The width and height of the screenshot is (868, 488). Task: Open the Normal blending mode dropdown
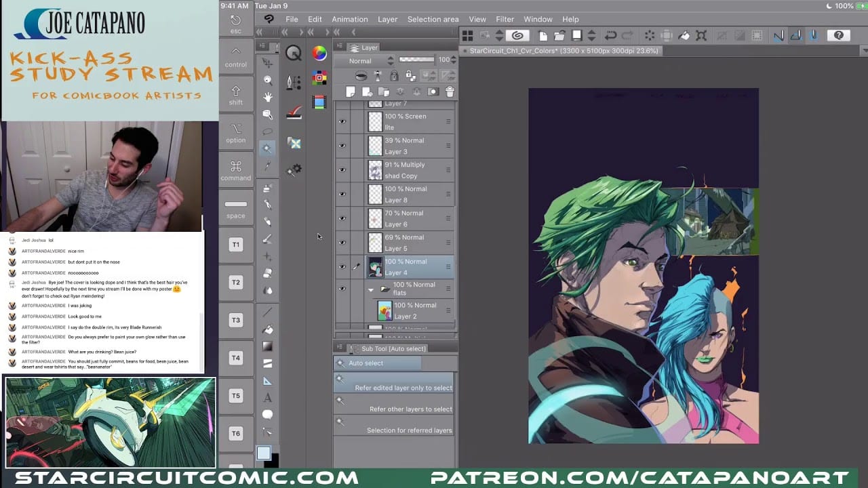(370, 61)
